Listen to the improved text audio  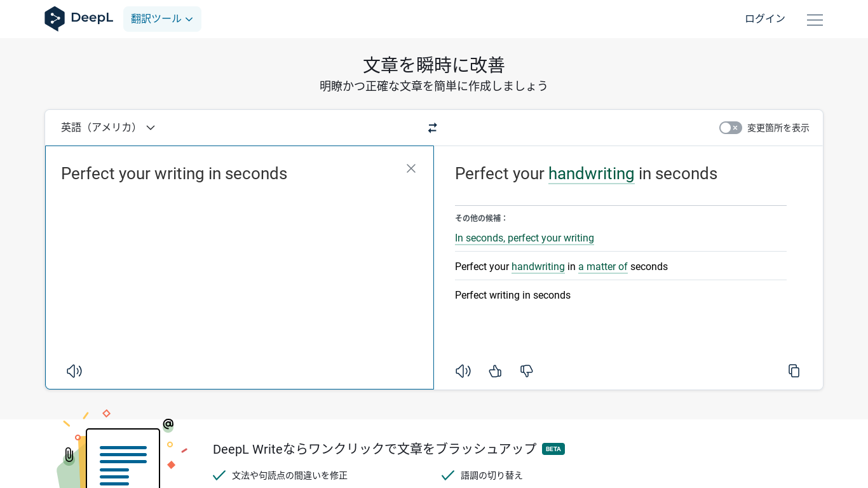[463, 371]
